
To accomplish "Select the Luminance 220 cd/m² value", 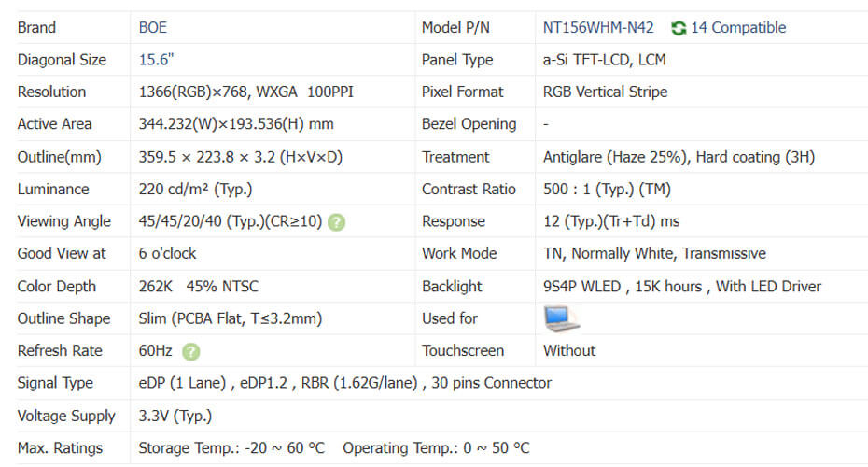I will tap(195, 190).
